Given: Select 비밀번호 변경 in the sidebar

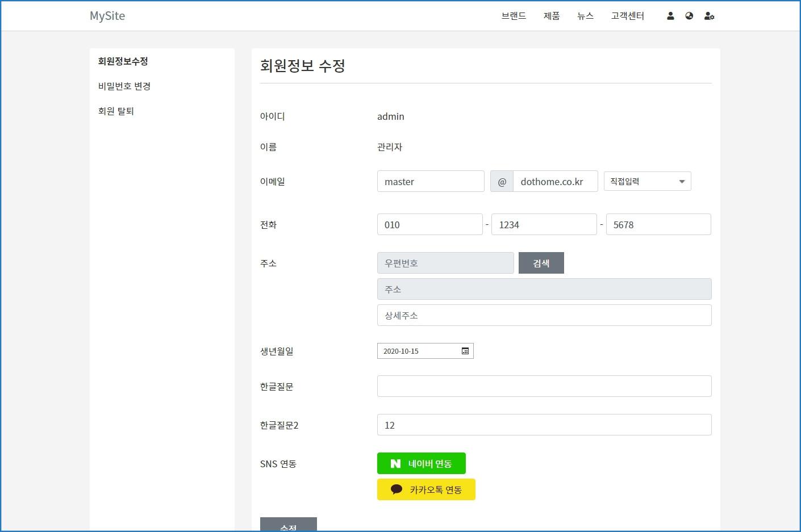Looking at the screenshot, I should [x=124, y=86].
